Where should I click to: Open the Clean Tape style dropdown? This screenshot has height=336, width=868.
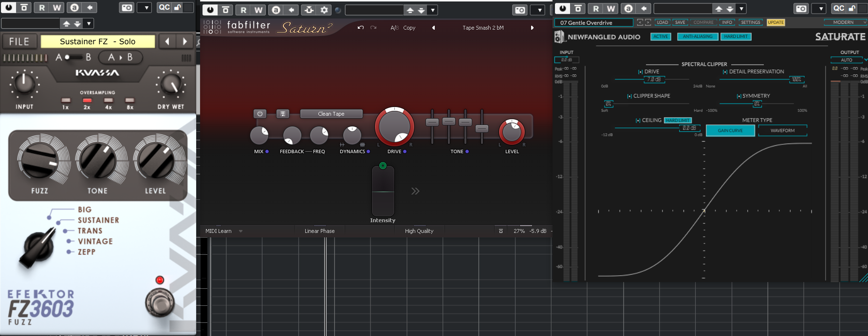[x=331, y=114]
